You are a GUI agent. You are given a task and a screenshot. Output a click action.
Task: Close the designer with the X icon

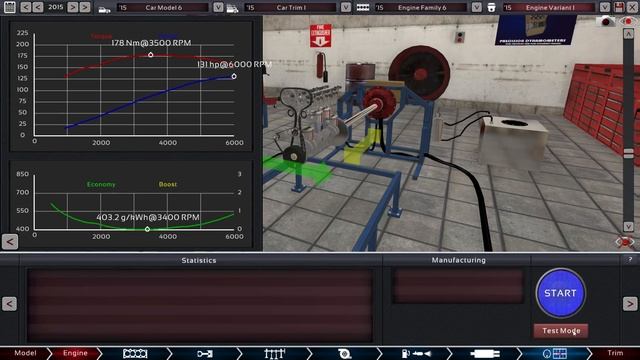632,7
